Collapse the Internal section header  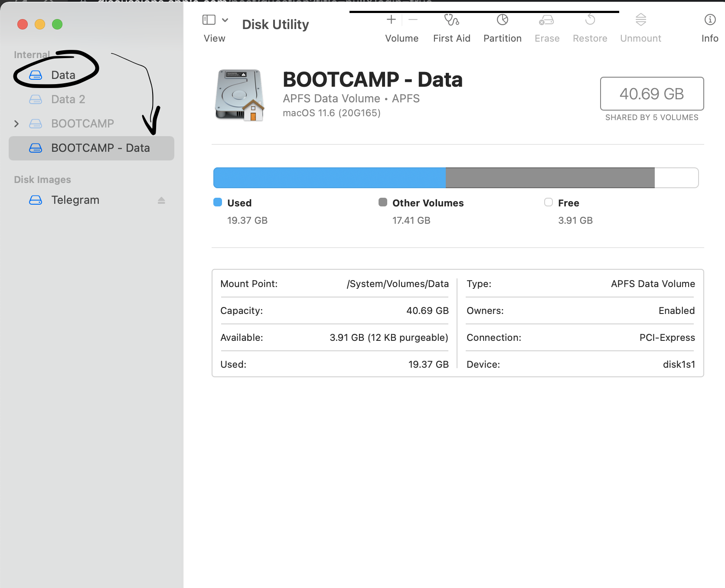[x=32, y=54]
